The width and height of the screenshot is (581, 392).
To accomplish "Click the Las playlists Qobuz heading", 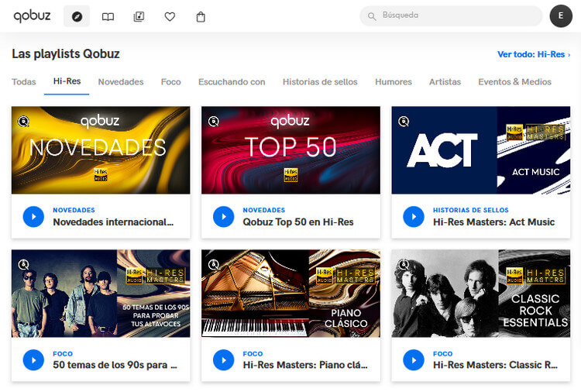I will 66,54.
